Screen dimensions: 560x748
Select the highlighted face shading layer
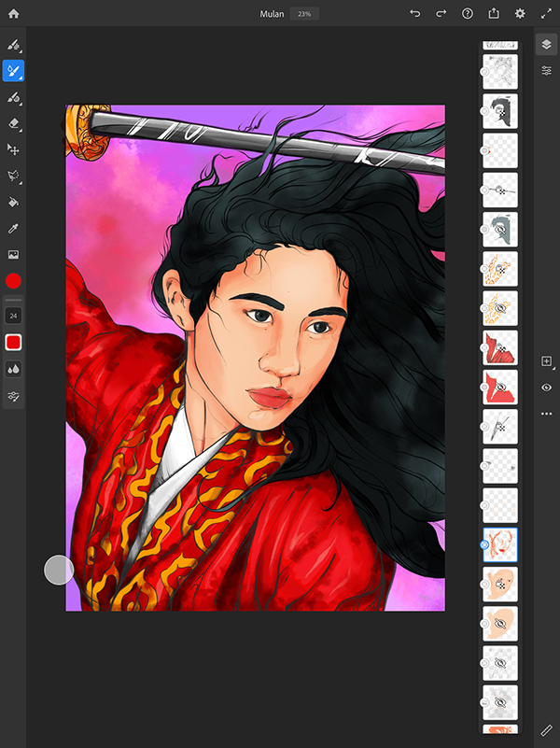500,544
